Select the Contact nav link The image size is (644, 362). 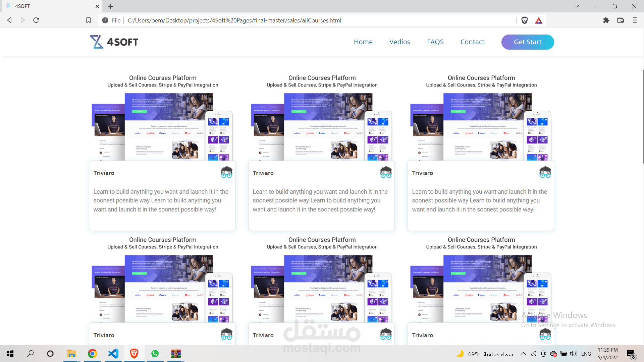pyautogui.click(x=472, y=42)
